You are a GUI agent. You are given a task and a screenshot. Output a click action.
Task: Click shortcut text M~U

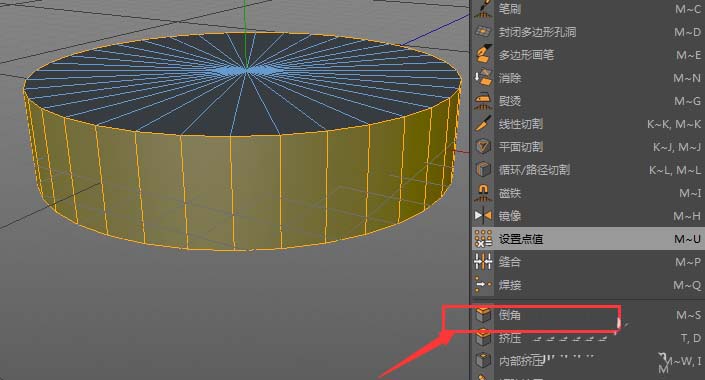click(687, 239)
